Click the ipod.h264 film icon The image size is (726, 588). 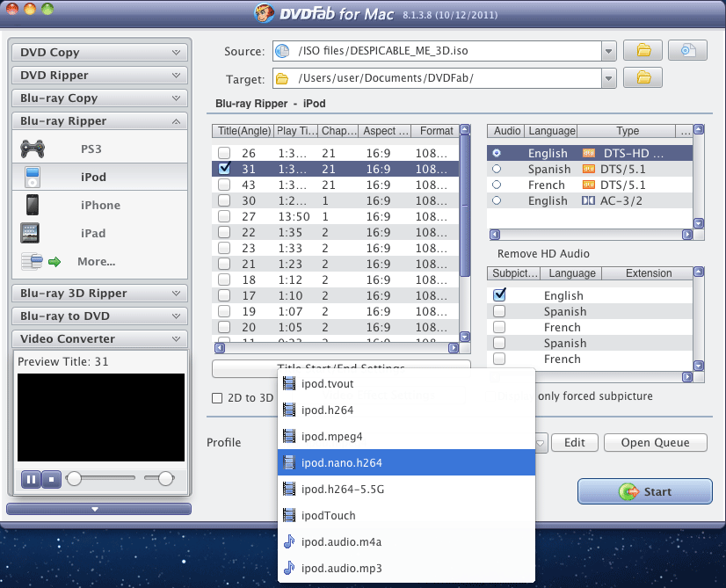click(289, 410)
